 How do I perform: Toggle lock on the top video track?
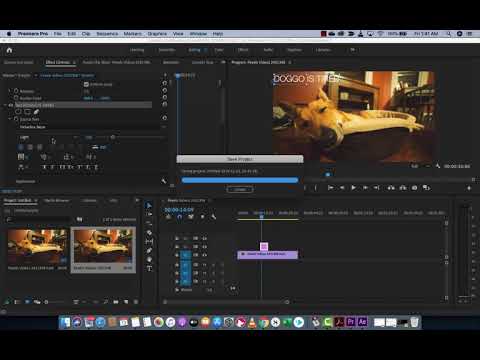point(177,238)
